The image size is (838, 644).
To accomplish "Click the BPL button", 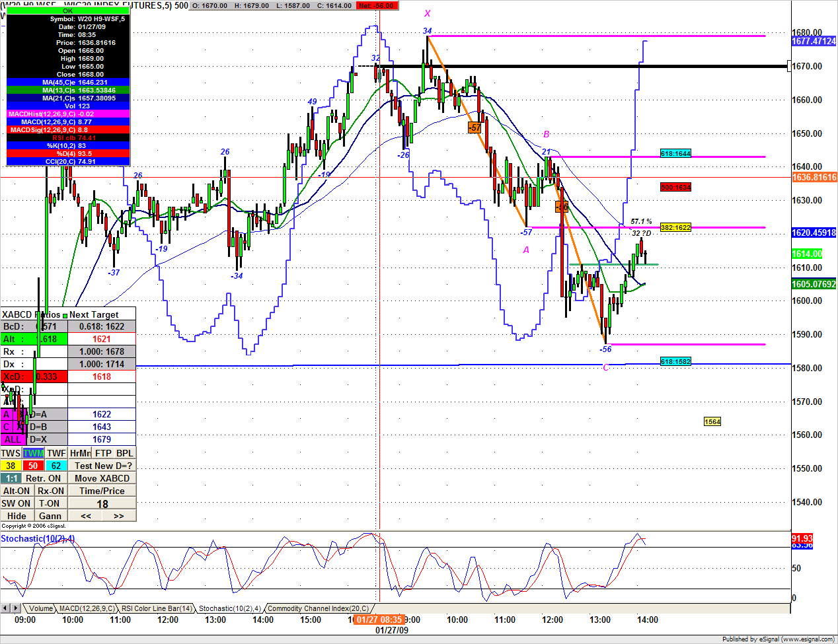I will 124,453.
